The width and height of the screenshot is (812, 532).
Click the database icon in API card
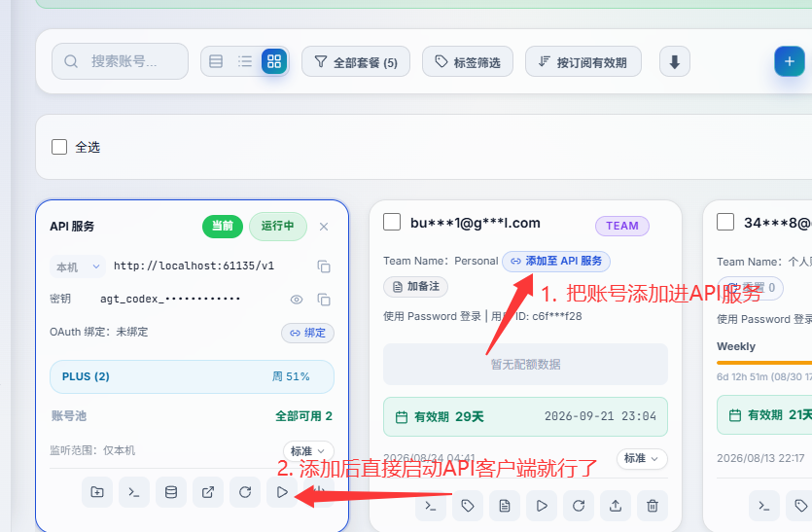click(171, 492)
